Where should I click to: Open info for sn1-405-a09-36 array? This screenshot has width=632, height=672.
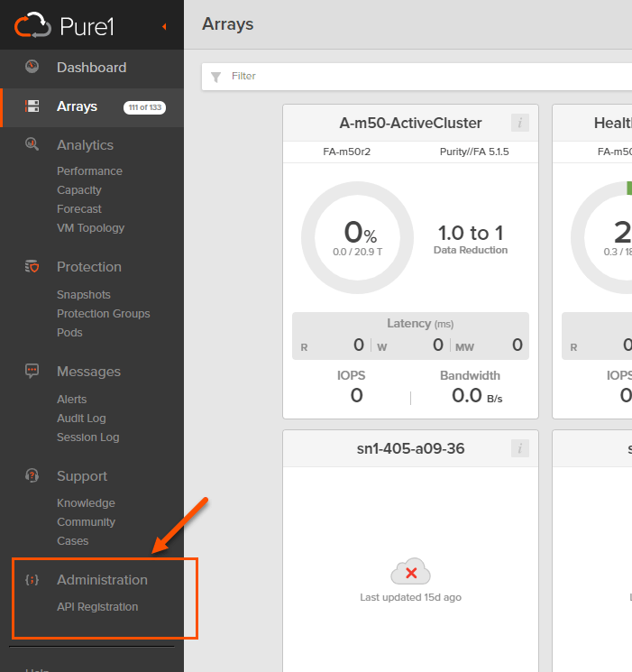pyautogui.click(x=519, y=448)
